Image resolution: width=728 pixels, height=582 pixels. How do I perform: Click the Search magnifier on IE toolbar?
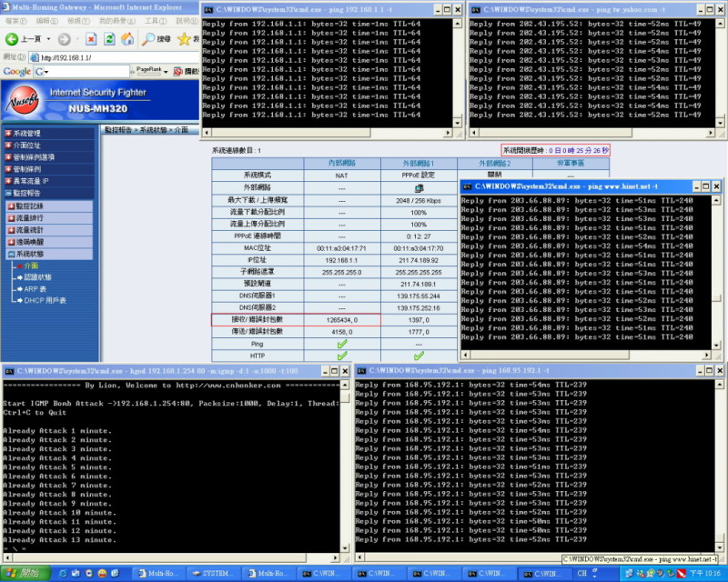coord(148,39)
